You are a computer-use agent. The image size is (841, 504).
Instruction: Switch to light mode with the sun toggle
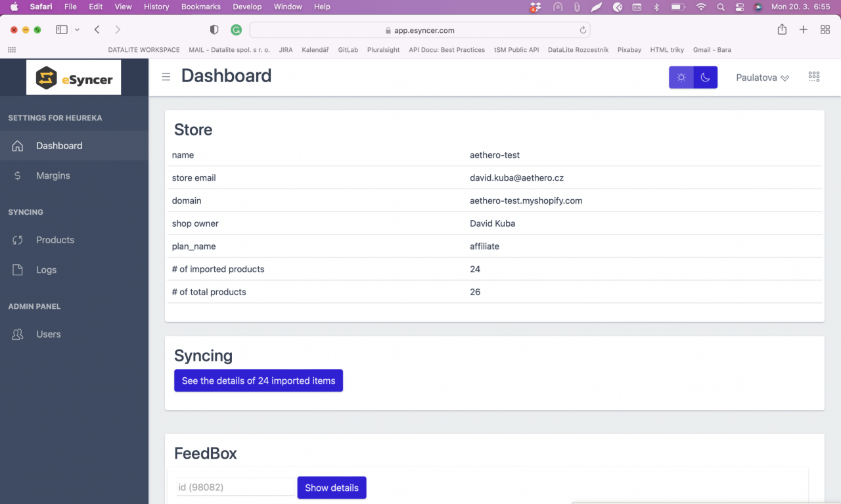click(x=681, y=78)
